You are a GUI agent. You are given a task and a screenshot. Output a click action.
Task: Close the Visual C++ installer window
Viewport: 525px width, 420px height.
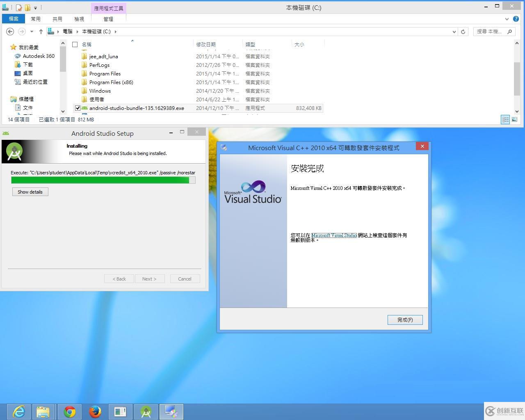422,146
